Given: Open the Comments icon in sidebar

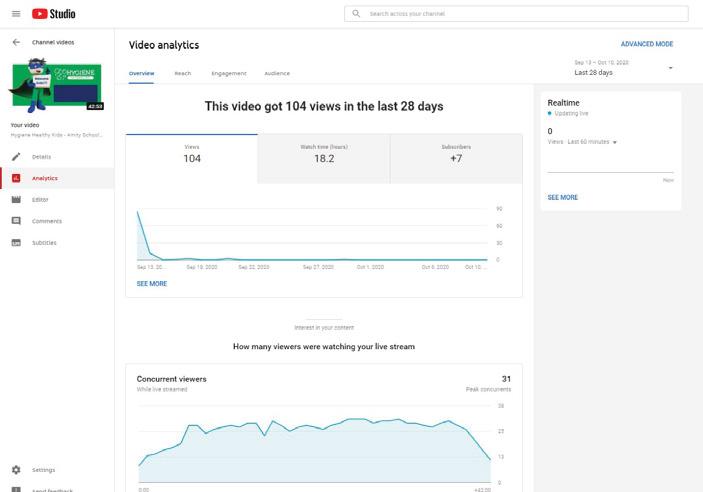Looking at the screenshot, I should tap(16, 221).
